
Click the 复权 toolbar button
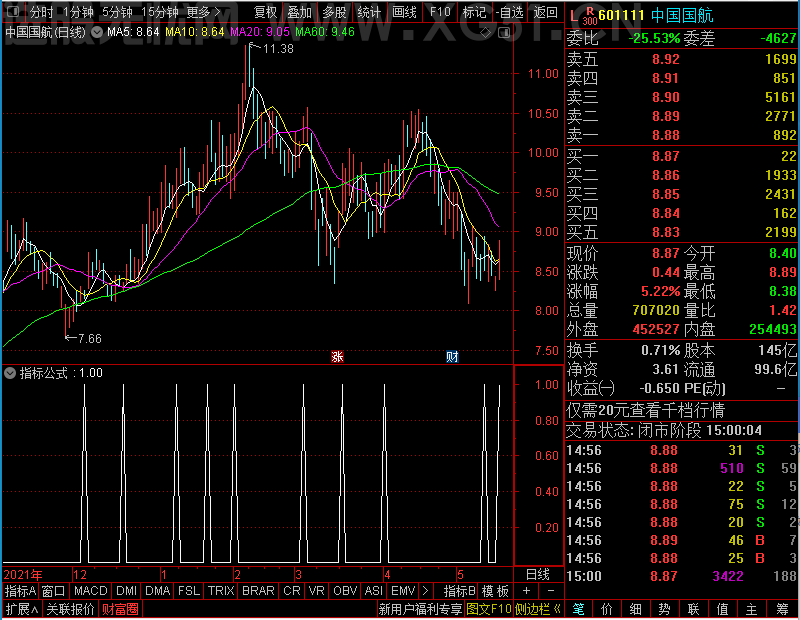coord(265,12)
